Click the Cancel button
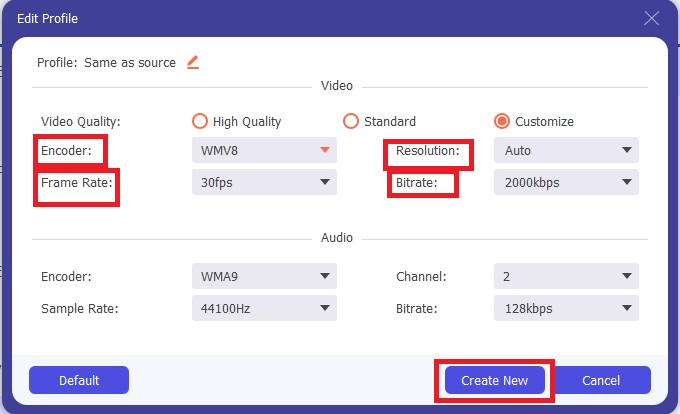 pyautogui.click(x=602, y=380)
